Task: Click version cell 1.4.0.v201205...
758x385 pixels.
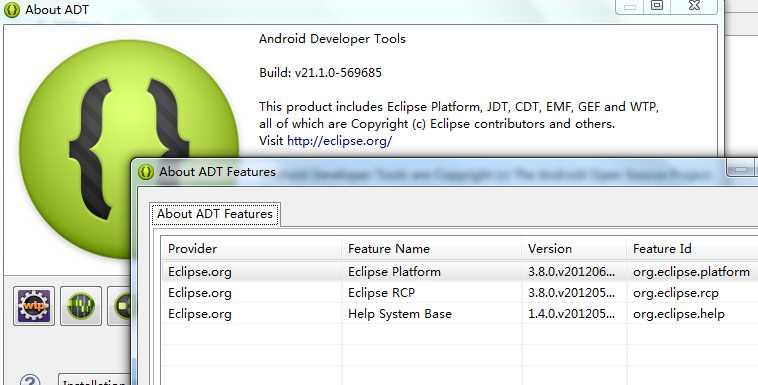Action: tap(571, 313)
